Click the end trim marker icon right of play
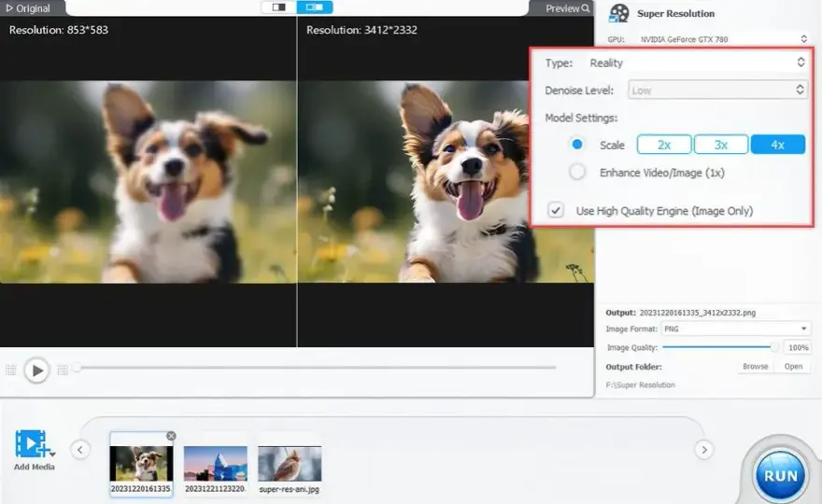 tap(63, 371)
